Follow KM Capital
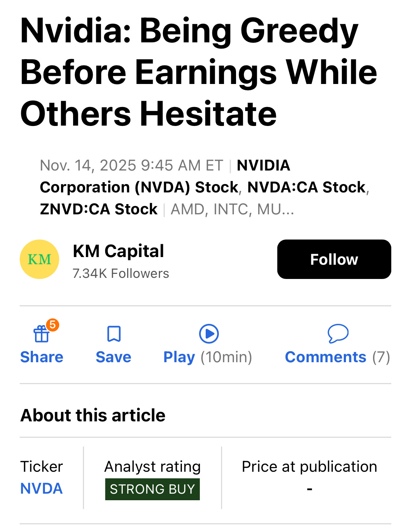 (334, 259)
